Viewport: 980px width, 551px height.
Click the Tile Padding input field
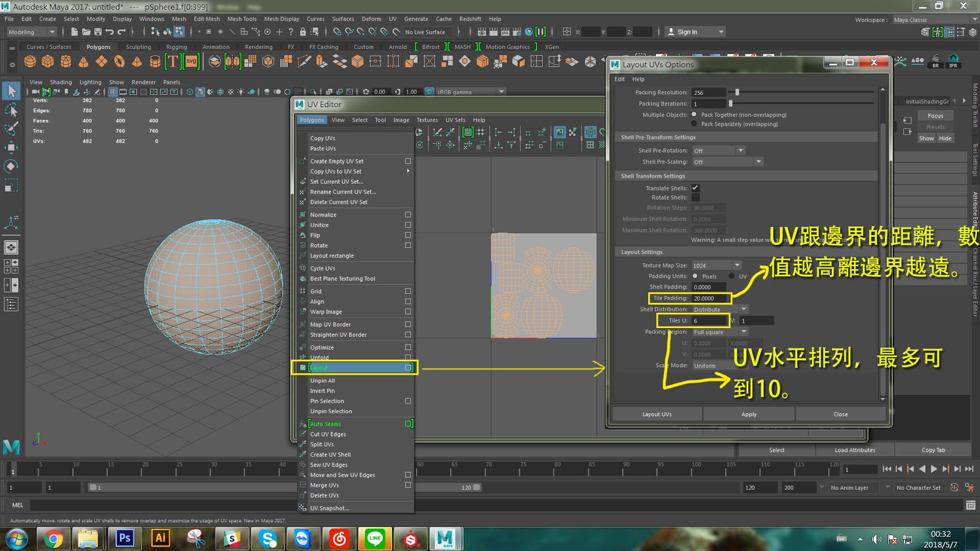[x=709, y=298]
